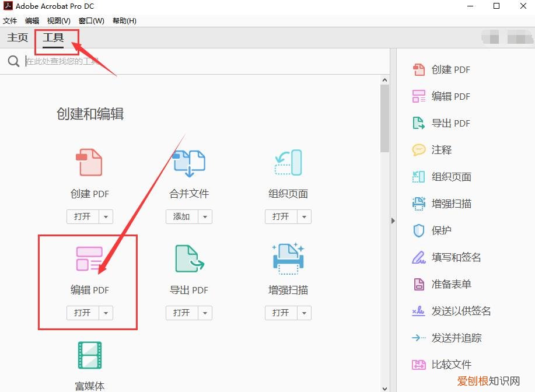Click the Organize Pages (组织页面) large icon
Screen dimensions: 535x392
tap(288, 162)
